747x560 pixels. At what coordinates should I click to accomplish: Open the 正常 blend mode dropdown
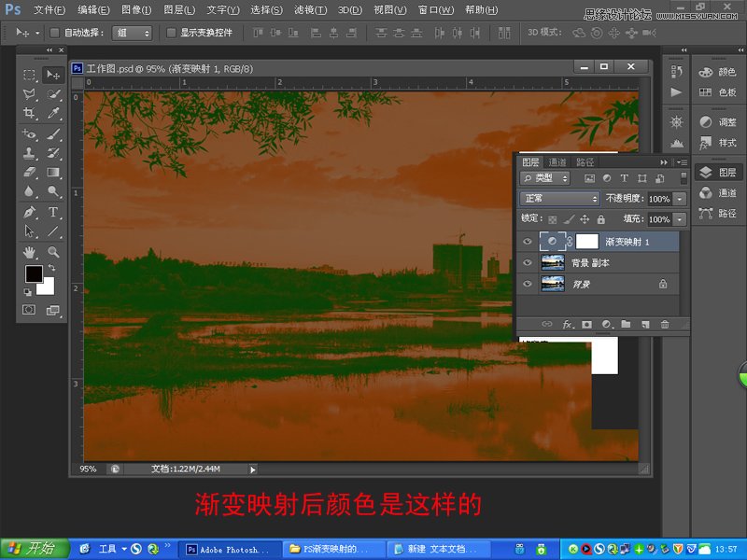558,198
